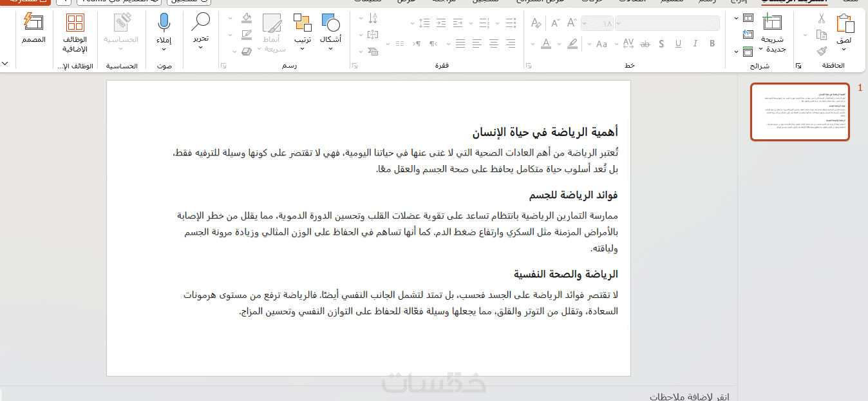The height and width of the screenshot is (401, 868).
Task: Click the Shape Fill bucket swatch
Action: (247, 17)
